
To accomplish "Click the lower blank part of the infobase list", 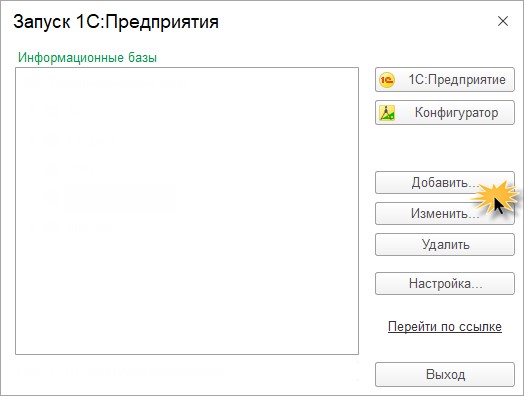I will coord(187,301).
